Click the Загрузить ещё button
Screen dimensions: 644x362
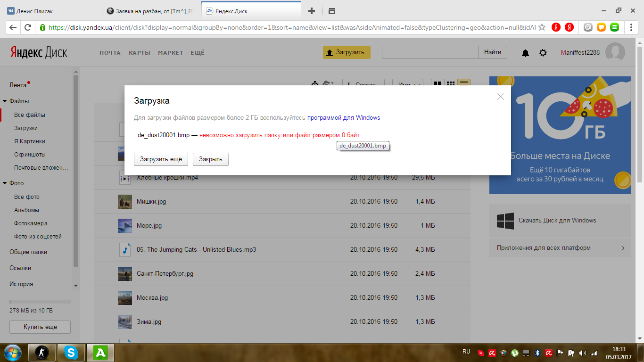(161, 159)
